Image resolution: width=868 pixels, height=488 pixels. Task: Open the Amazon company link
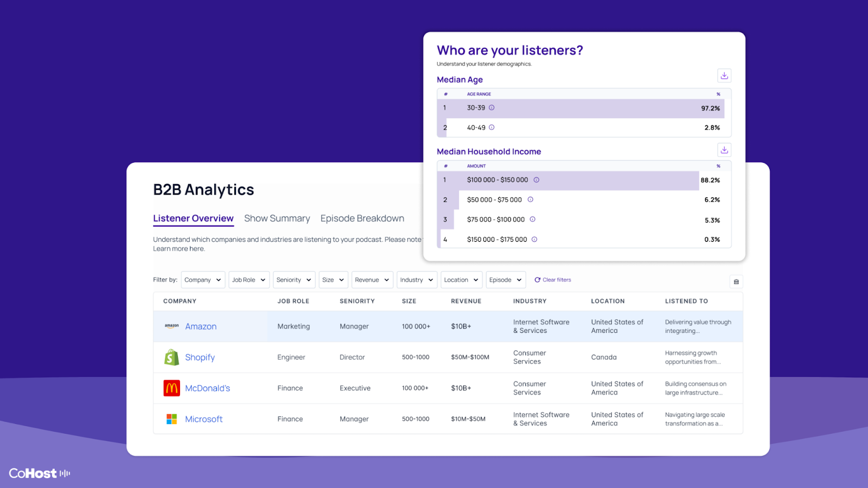pyautogui.click(x=201, y=326)
